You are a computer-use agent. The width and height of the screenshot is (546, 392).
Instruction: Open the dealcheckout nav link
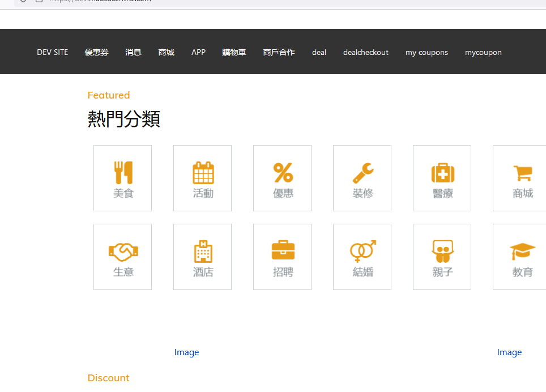pos(365,52)
